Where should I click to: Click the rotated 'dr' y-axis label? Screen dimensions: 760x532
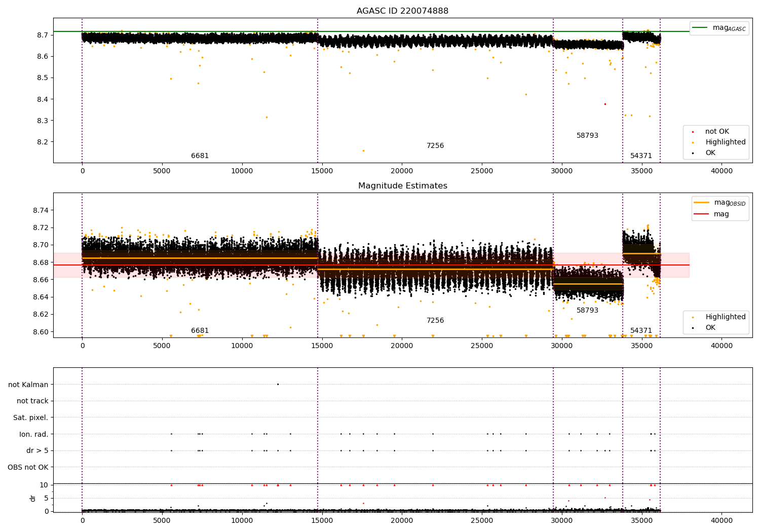pyautogui.click(x=33, y=498)
